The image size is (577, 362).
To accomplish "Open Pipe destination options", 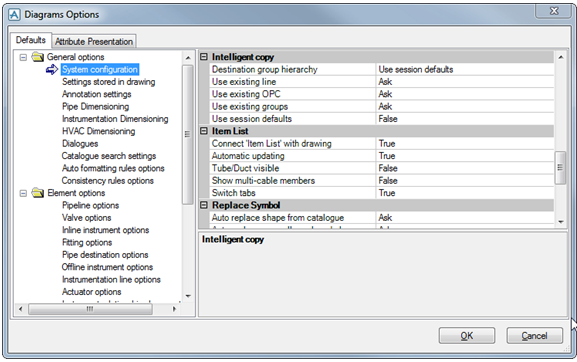I will pos(105,255).
